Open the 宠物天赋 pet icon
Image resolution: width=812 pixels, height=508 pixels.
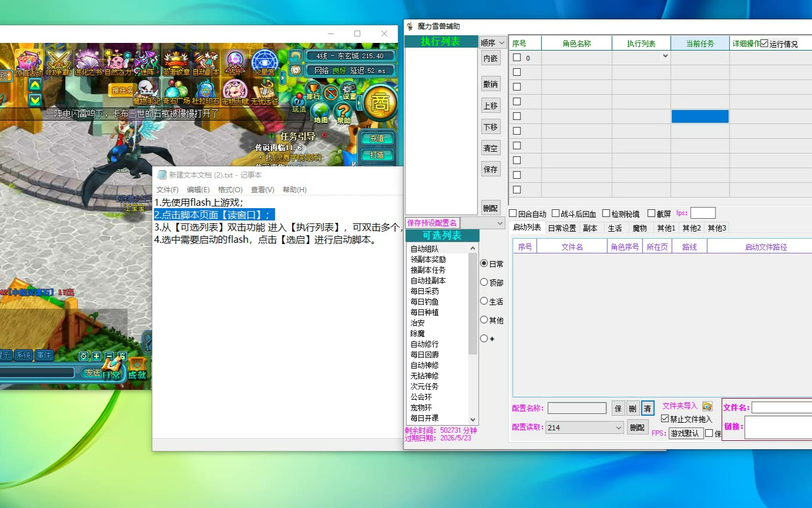[235, 92]
